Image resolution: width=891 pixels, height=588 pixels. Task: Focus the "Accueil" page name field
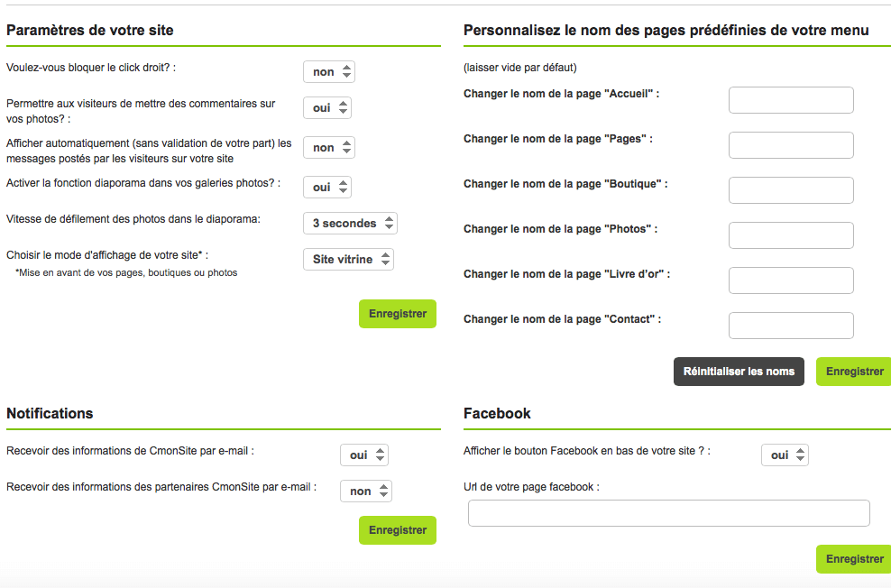tap(791, 100)
